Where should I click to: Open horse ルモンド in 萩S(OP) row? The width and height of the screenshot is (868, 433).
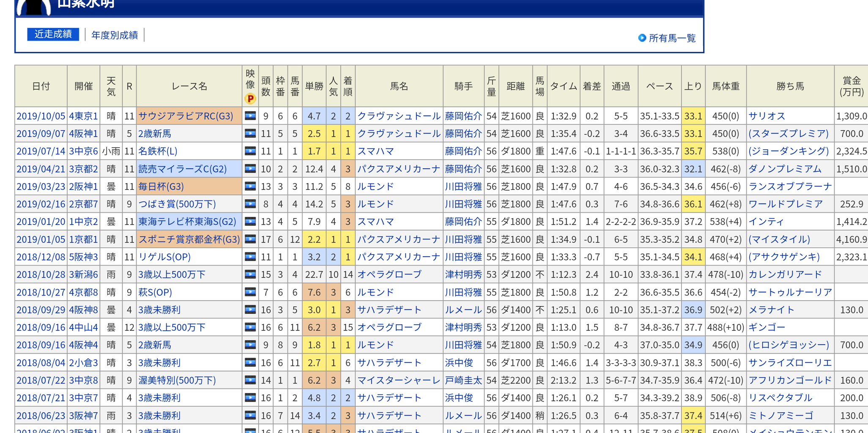(x=375, y=292)
